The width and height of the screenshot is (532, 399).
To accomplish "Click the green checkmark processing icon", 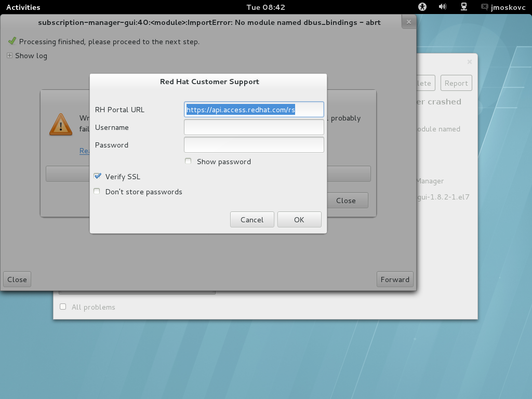I will pyautogui.click(x=12, y=41).
